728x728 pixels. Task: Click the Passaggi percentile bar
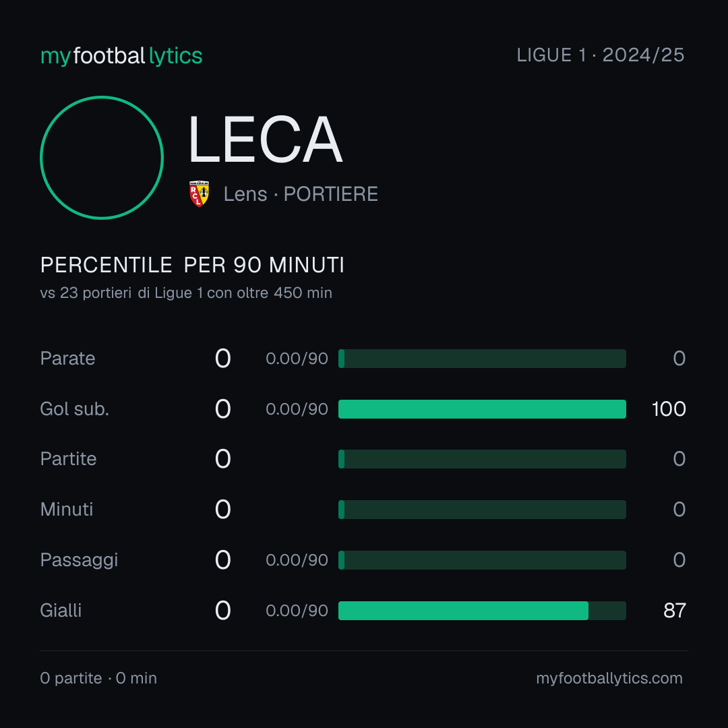pyautogui.click(x=482, y=560)
